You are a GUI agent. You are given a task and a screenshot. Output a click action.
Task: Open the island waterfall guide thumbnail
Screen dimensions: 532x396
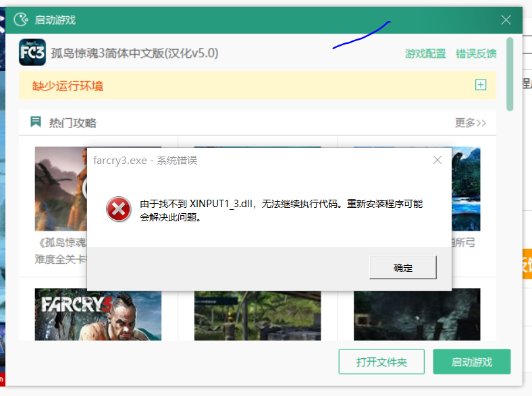[x=466, y=188]
